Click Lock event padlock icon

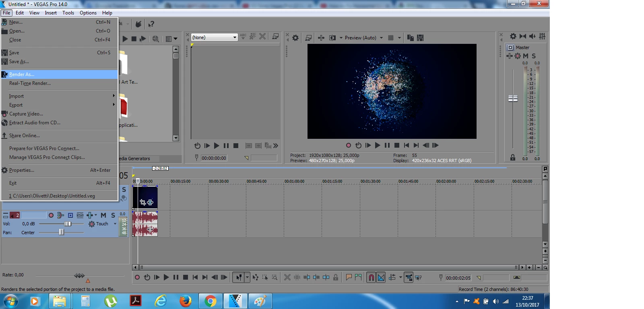point(336,277)
